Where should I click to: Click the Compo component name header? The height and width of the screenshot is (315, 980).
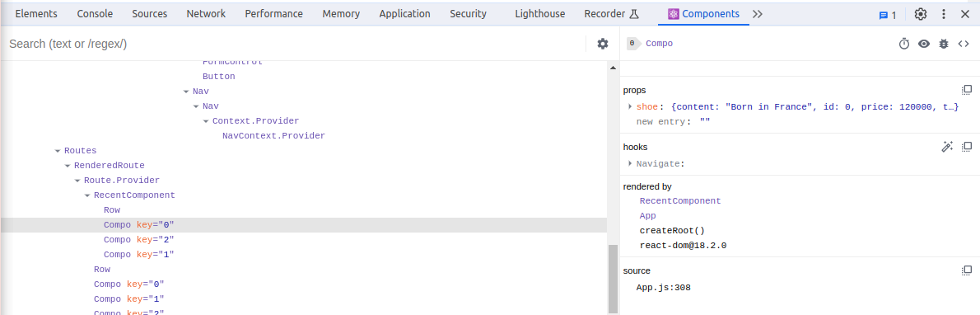point(659,44)
